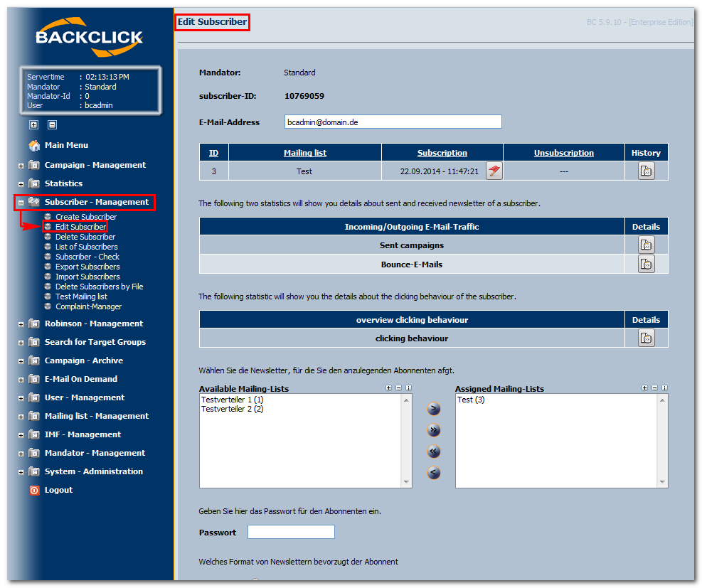Move all lists to assigned with double arrow
Image resolution: width=702 pixels, height=588 pixels.
[433, 430]
